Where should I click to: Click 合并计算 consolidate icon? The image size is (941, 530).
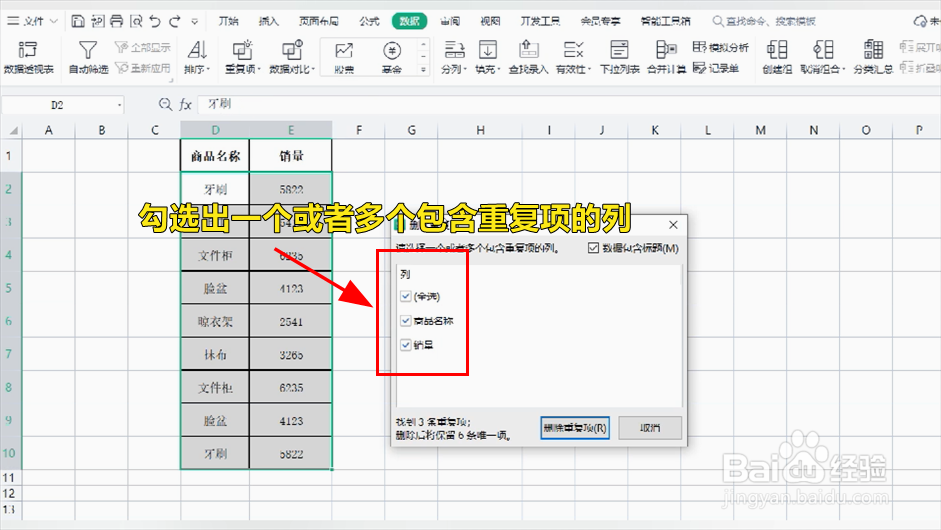pyautogui.click(x=666, y=58)
